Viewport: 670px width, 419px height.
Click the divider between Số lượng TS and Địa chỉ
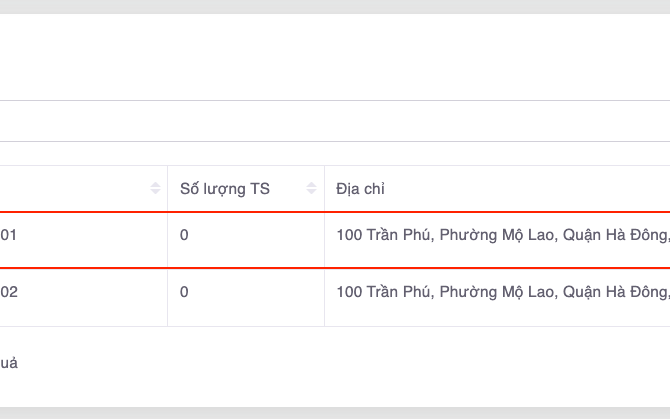(324, 189)
